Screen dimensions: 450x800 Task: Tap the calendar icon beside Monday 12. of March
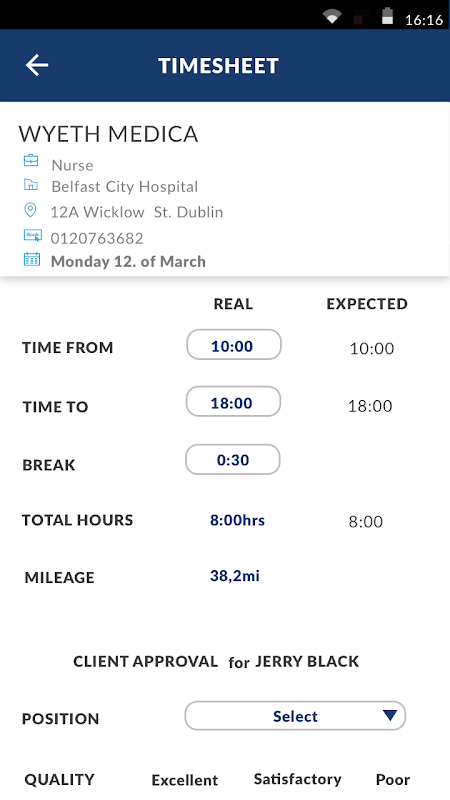32,259
